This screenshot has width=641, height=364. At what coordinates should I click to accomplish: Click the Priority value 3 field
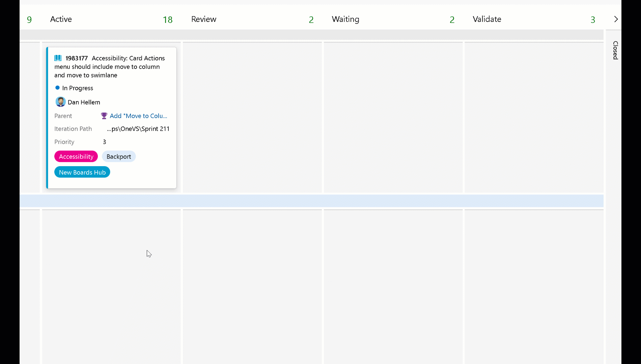104,142
